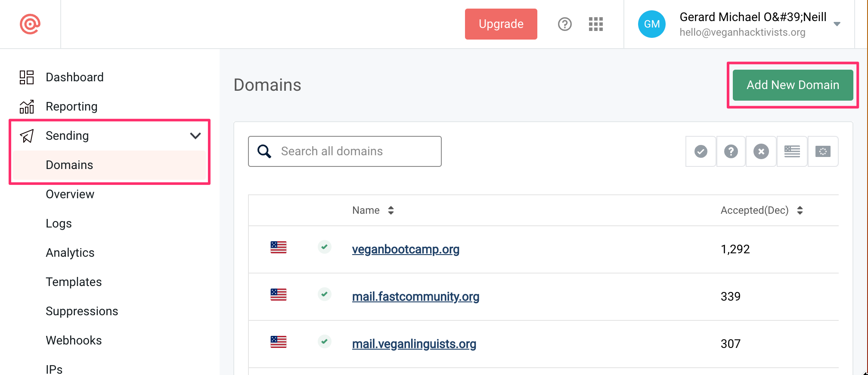Click verification status icon for mail.fastcommunity.org
Viewport: 868px width, 375px height.
point(324,295)
